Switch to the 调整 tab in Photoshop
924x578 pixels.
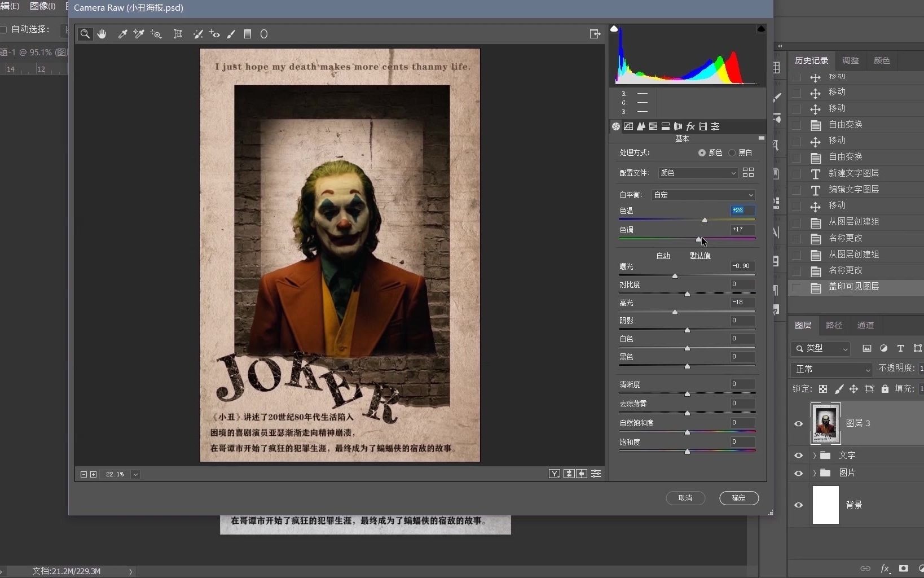[x=850, y=60]
